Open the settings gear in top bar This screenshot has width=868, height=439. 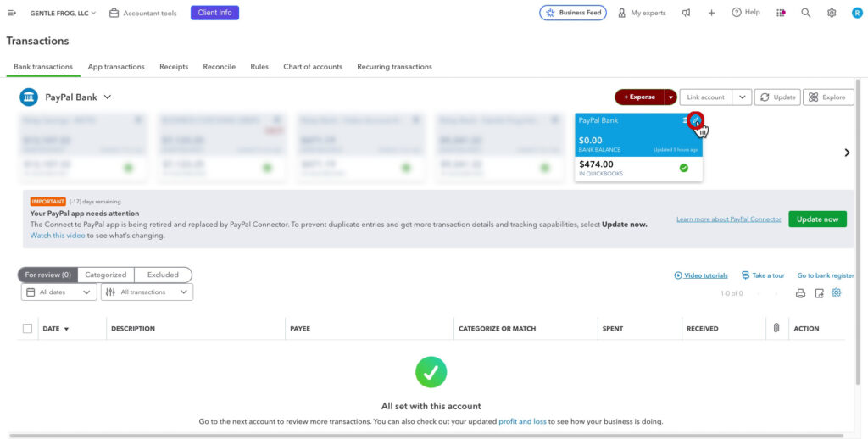click(832, 13)
